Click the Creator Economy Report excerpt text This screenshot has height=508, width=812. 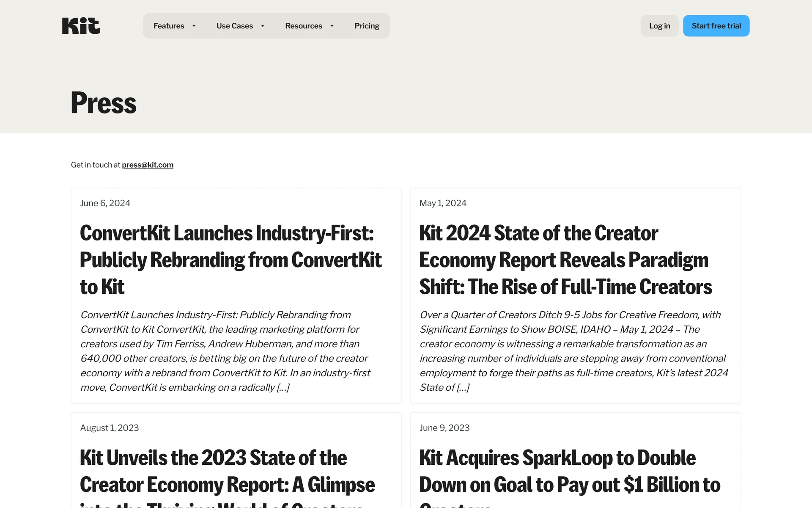(573, 351)
